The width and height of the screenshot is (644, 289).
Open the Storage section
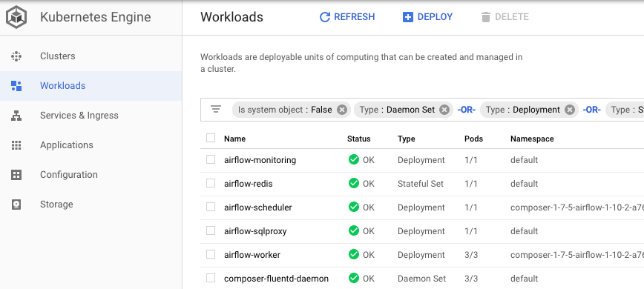click(91, 204)
